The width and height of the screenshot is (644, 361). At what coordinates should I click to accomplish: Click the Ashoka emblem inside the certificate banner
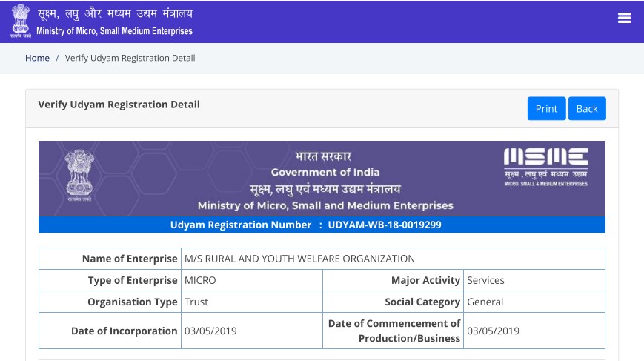click(79, 175)
